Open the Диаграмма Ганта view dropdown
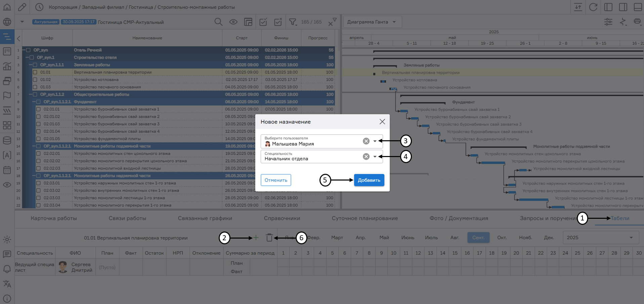This screenshot has height=304, width=644. tap(372, 21)
